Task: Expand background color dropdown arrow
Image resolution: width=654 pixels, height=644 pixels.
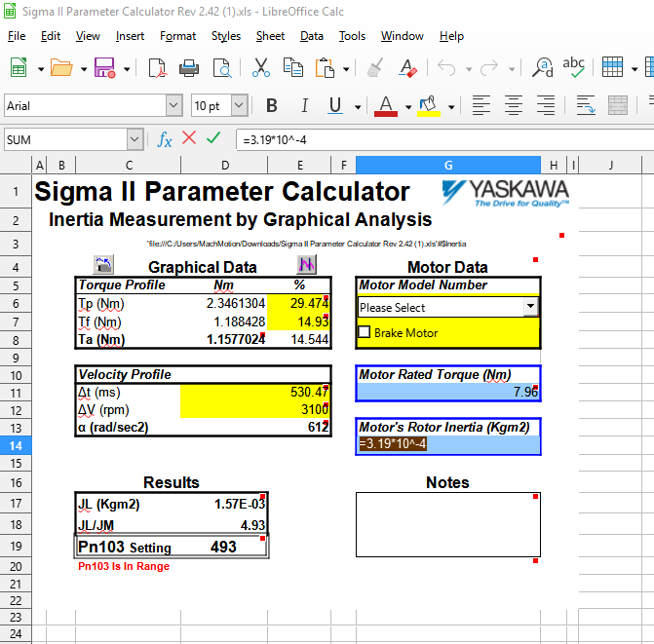Action: coord(451,107)
